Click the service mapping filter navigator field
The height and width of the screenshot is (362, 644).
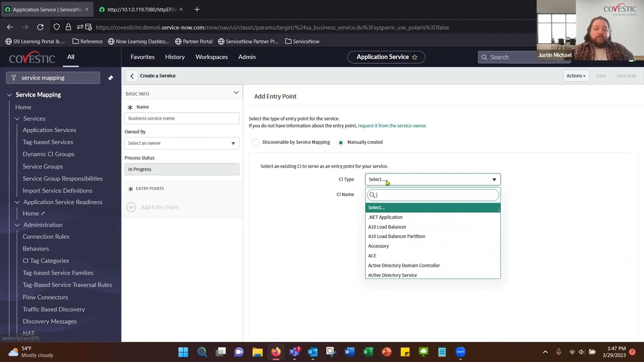pyautogui.click(x=53, y=77)
